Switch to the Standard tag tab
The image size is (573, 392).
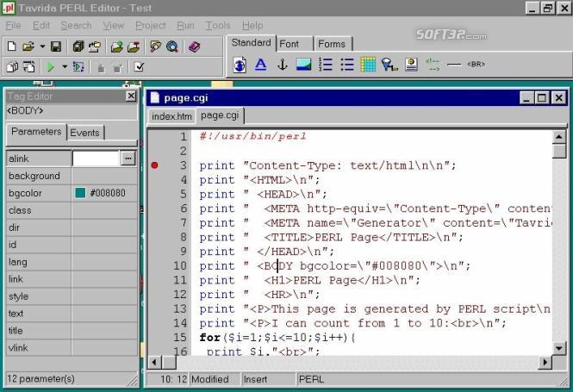[251, 43]
